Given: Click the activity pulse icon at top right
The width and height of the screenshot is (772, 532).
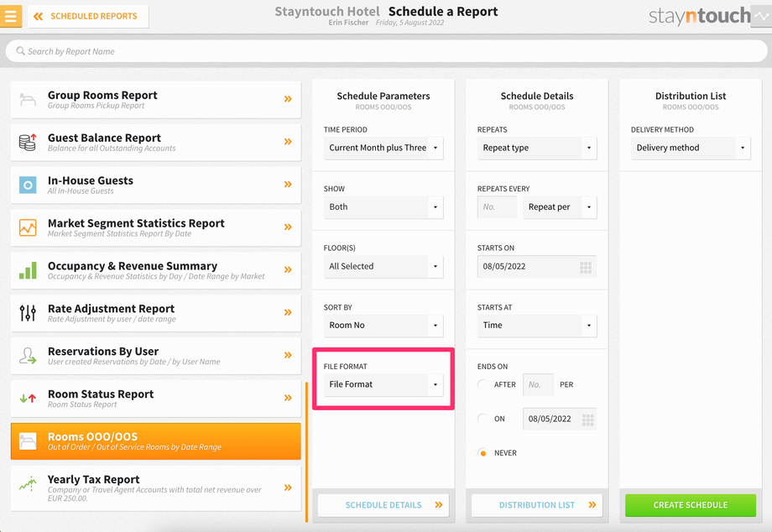Looking at the screenshot, I should click(x=761, y=16).
